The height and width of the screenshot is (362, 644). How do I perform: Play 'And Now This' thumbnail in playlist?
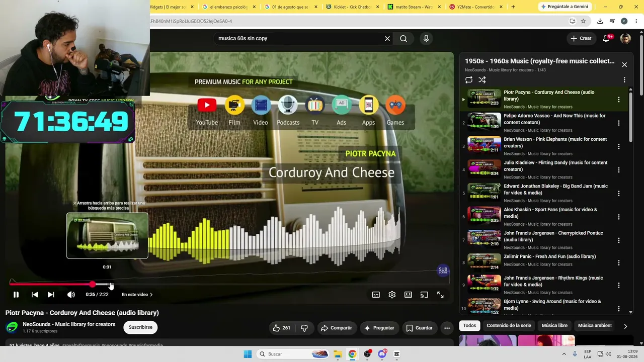click(x=484, y=121)
